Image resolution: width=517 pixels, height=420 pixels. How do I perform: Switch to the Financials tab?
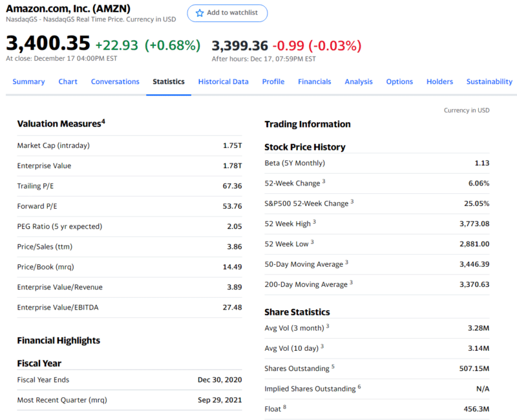(x=315, y=81)
